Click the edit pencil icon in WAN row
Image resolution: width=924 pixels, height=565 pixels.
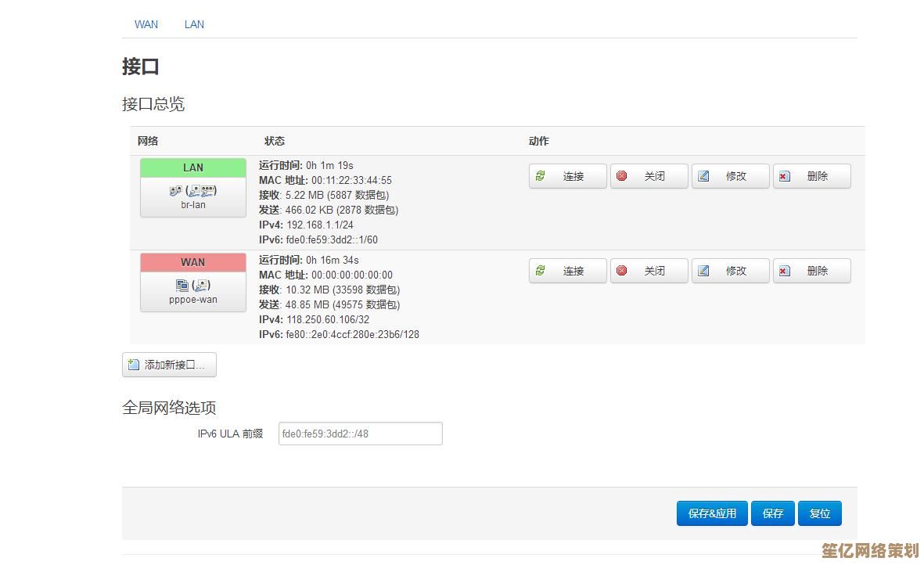tap(703, 271)
